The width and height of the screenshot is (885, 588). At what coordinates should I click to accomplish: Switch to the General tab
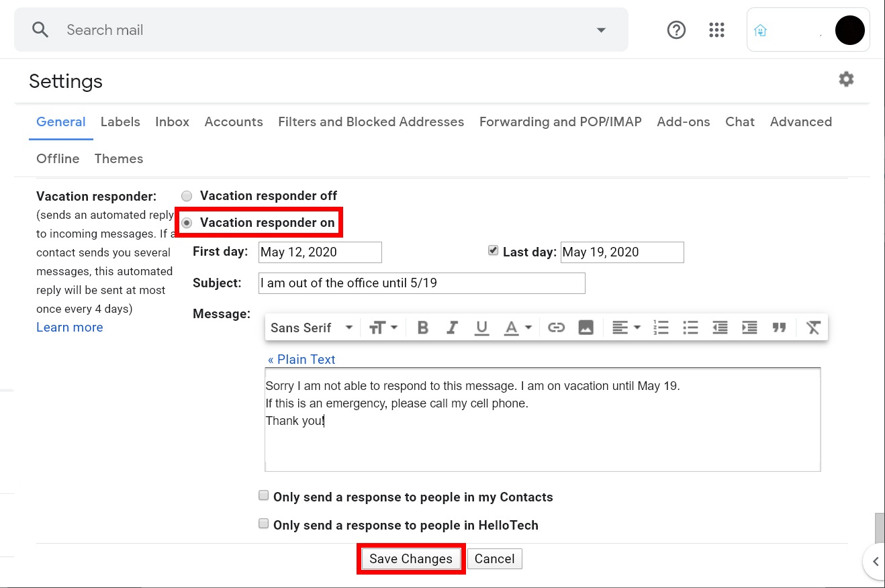click(x=60, y=121)
